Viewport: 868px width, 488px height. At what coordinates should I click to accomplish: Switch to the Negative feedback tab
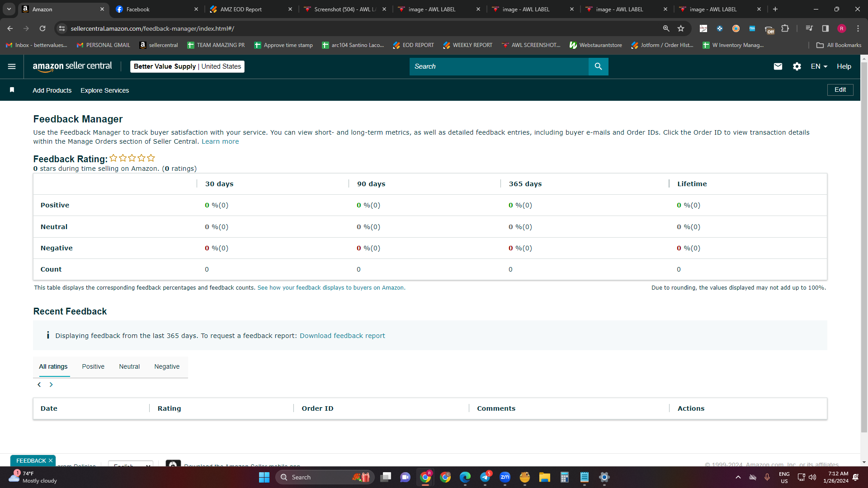point(167,366)
